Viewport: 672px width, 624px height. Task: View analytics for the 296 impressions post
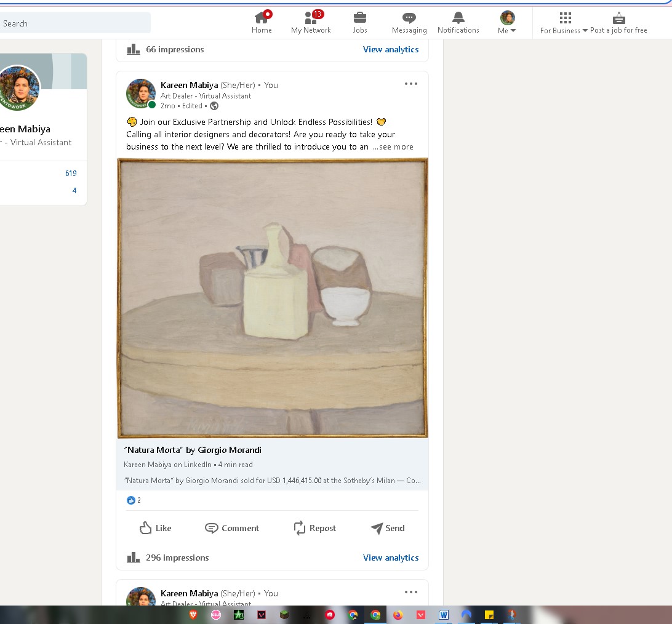click(x=391, y=558)
